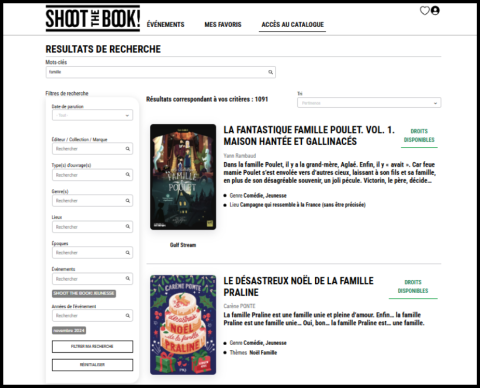Click the Éditeur / Collection search magnifier

(x=128, y=149)
